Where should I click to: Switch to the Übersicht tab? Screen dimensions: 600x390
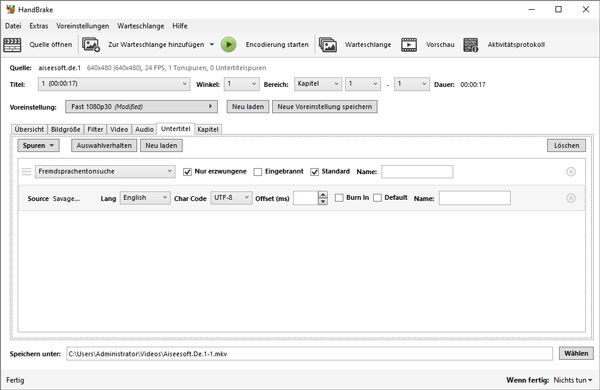(29, 129)
